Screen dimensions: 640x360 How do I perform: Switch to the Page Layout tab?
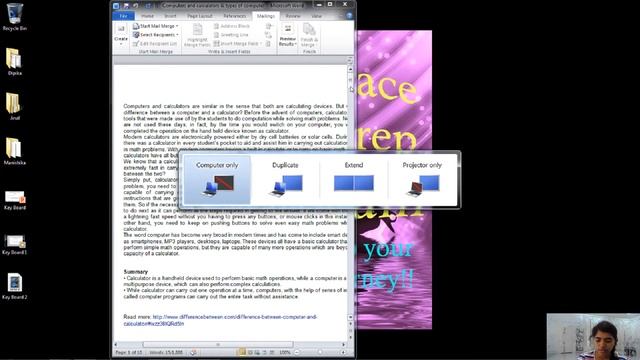coord(200,16)
